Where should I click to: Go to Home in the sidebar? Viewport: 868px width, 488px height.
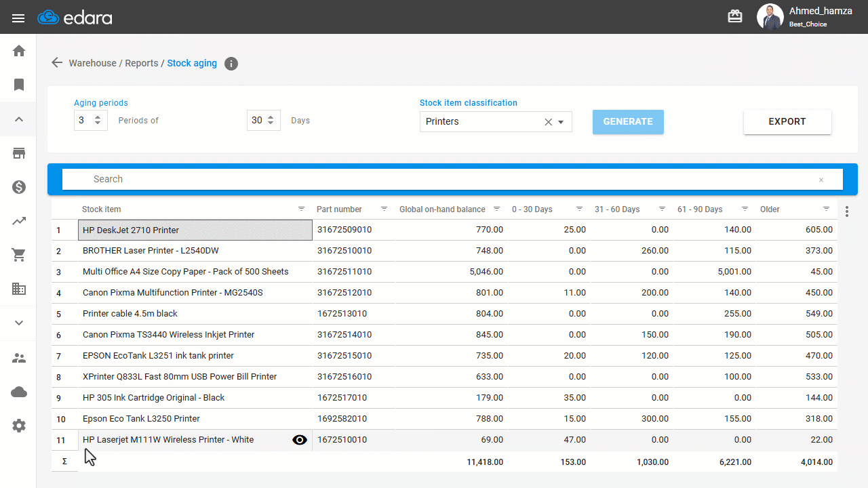(19, 51)
